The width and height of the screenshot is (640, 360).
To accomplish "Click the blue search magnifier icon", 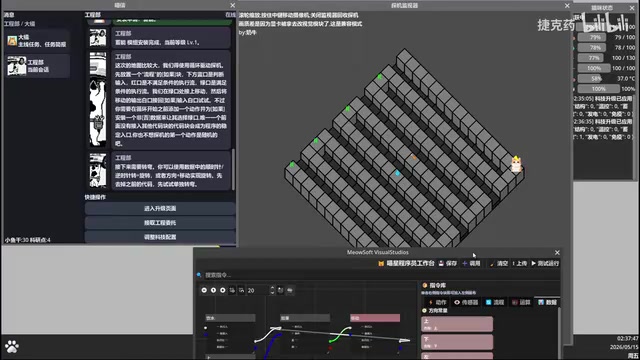I will [199, 275].
